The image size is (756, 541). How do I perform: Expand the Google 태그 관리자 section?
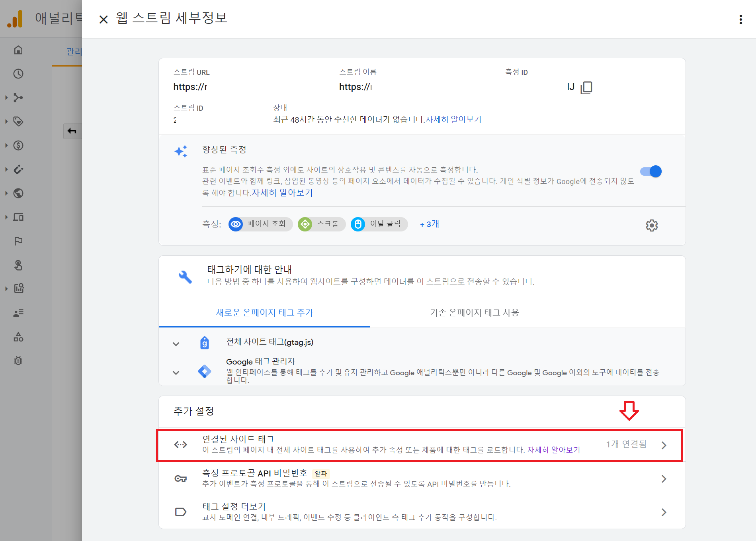point(176,372)
